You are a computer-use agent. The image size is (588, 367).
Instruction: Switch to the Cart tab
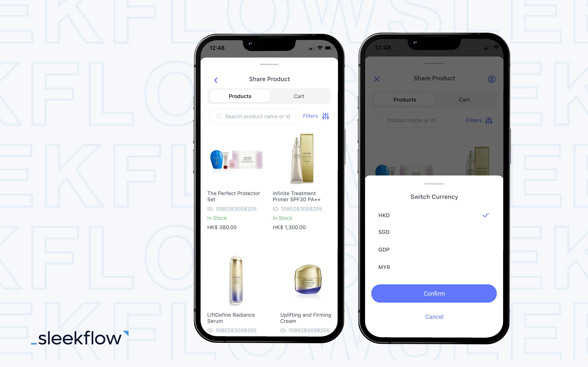[x=299, y=96]
